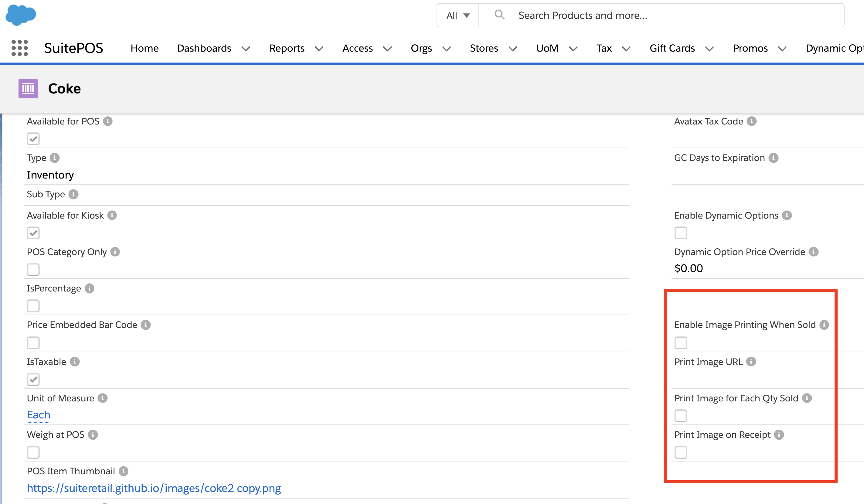The width and height of the screenshot is (864, 504).
Task: Show help for Price Embedded Bar Code
Action: pos(146,325)
